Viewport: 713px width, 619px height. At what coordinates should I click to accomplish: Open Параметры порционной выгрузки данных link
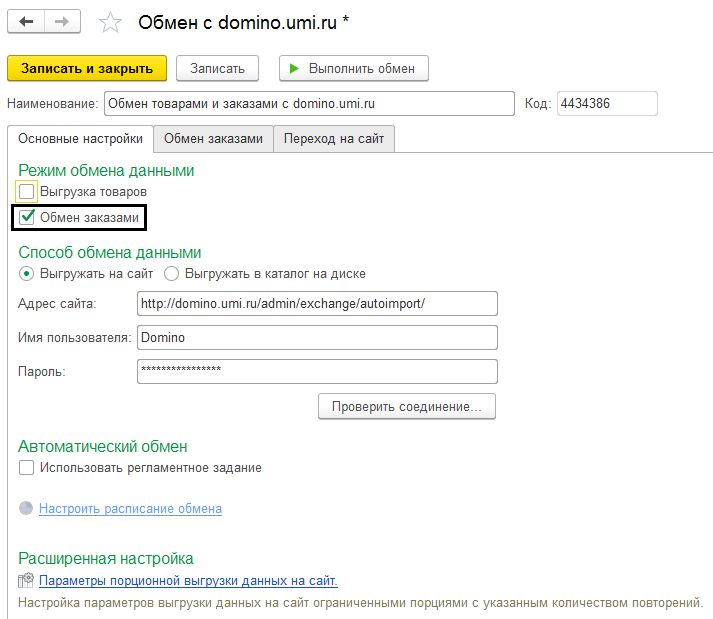pyautogui.click(x=188, y=581)
